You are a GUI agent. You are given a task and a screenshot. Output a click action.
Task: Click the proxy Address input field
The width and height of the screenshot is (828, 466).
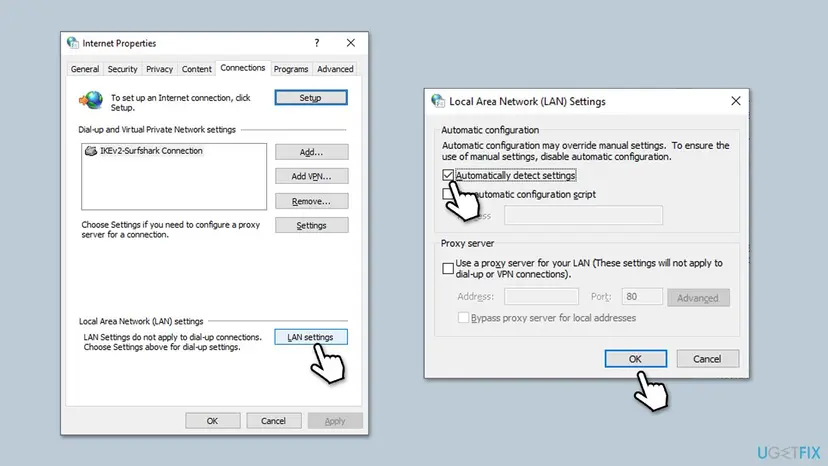(x=541, y=296)
